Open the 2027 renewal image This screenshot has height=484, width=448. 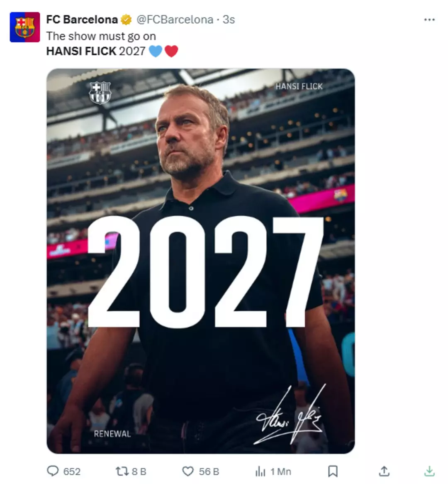point(200,261)
